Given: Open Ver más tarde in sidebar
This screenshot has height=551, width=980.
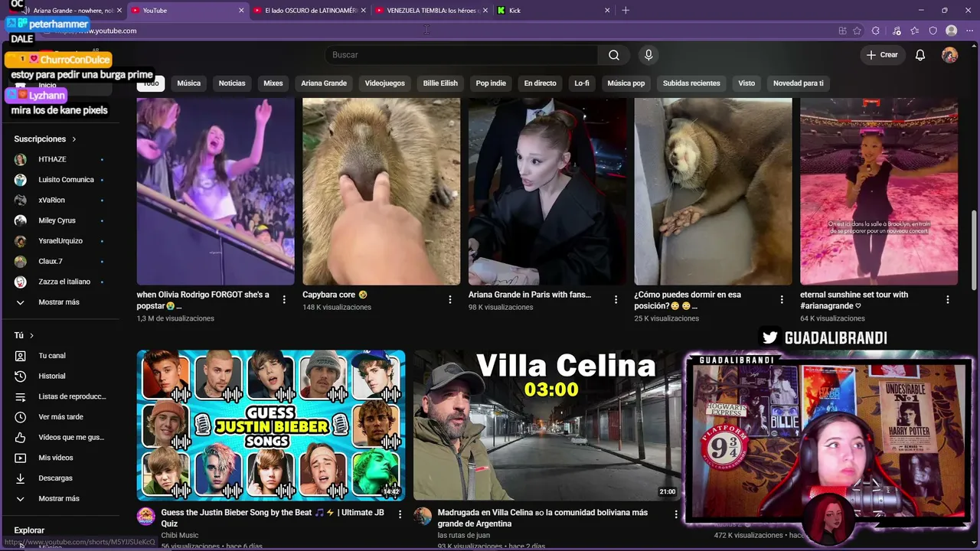Looking at the screenshot, I should (x=60, y=417).
